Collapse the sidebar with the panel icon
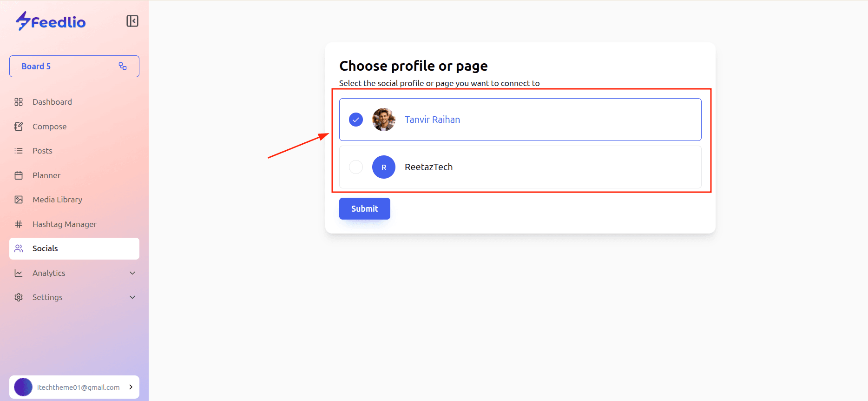The height and width of the screenshot is (401, 868). [132, 21]
